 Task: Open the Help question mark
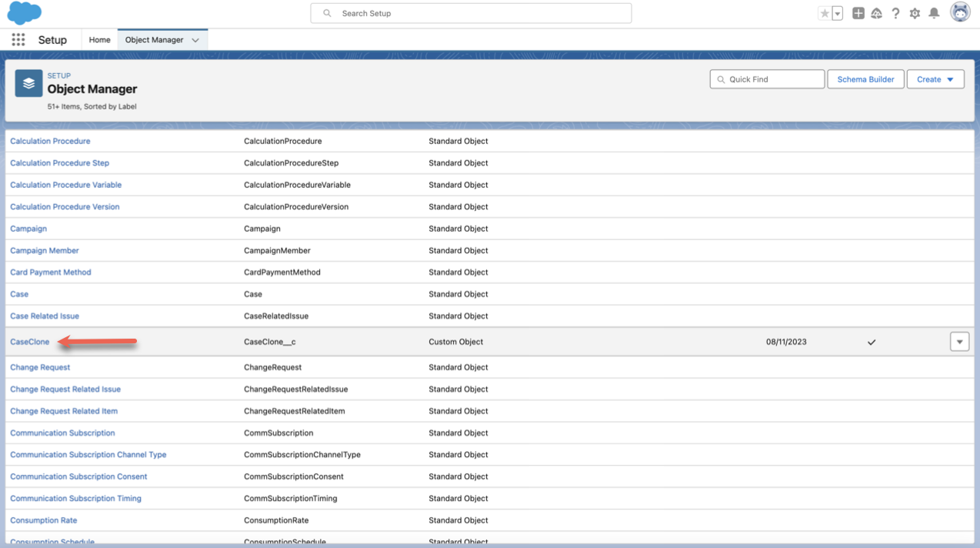895,13
